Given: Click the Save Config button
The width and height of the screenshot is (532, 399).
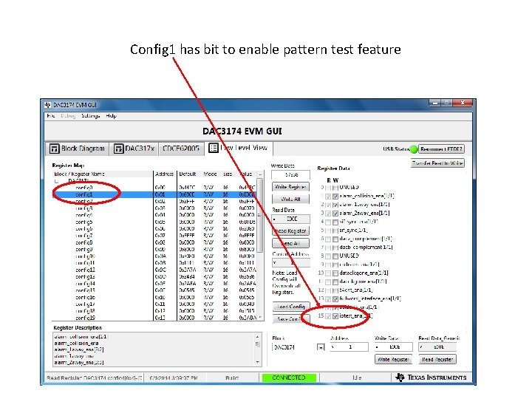Looking at the screenshot, I should click(291, 319).
